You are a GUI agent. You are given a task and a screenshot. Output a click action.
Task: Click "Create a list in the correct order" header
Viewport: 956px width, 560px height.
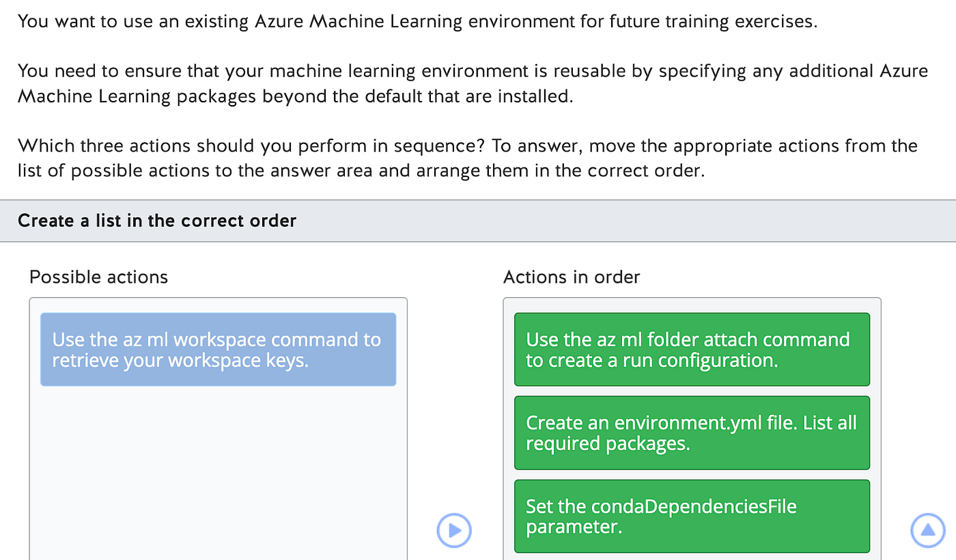[157, 221]
